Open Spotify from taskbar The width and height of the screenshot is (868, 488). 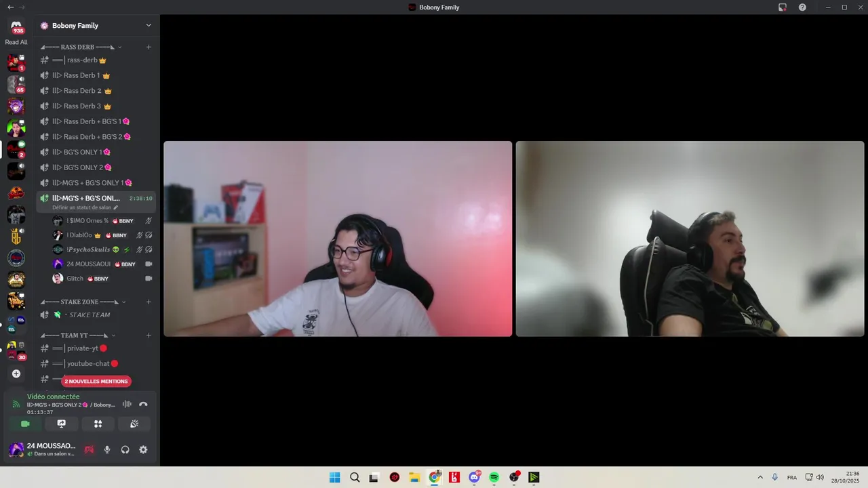point(494,477)
